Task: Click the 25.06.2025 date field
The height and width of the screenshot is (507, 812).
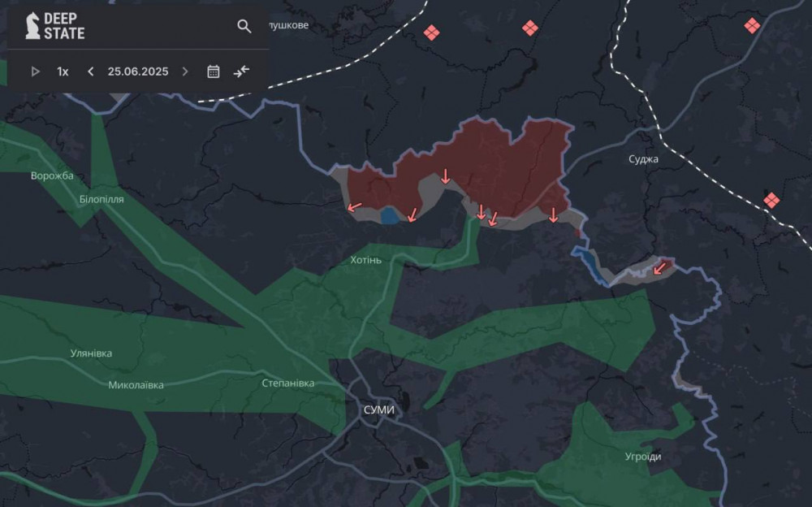Action: coord(138,71)
